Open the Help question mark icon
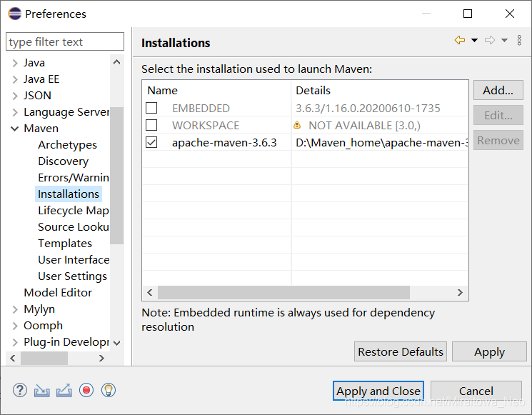Viewport: 532px width, 415px height. coord(20,390)
